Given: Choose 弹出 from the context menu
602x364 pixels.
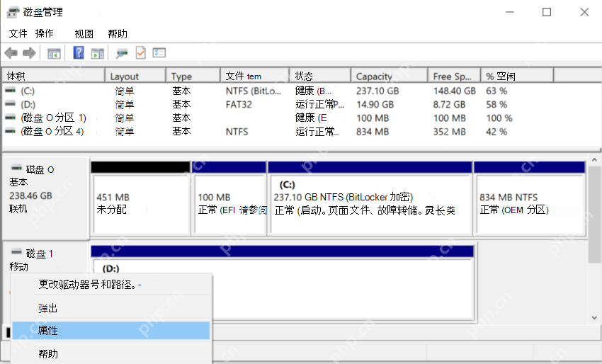Looking at the screenshot, I should pyautogui.click(x=111, y=308).
